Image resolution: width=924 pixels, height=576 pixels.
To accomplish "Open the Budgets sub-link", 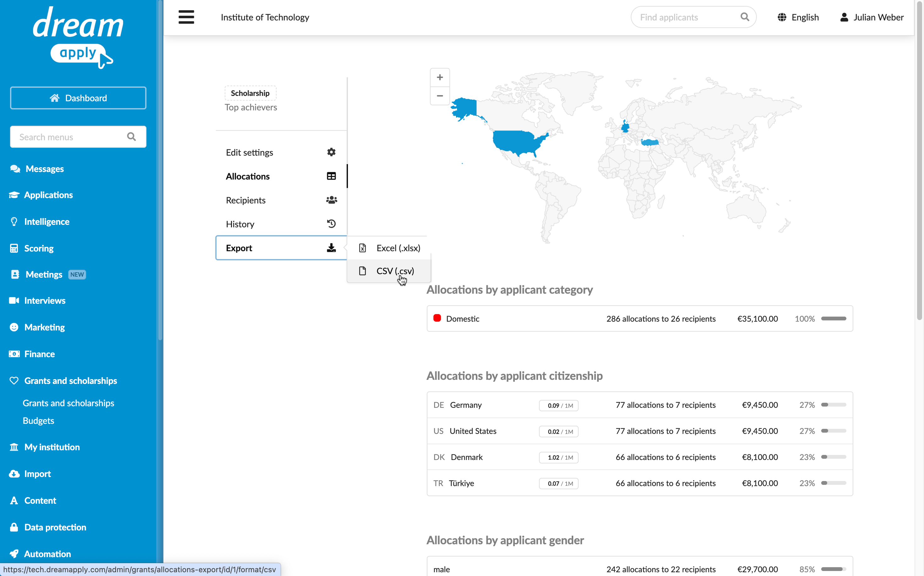I will (38, 421).
